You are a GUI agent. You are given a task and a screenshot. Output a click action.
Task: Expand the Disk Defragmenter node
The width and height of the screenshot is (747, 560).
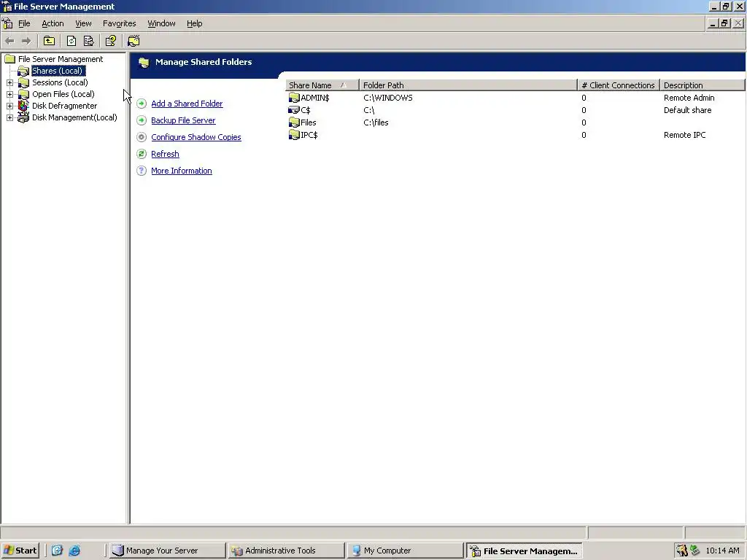click(x=9, y=106)
